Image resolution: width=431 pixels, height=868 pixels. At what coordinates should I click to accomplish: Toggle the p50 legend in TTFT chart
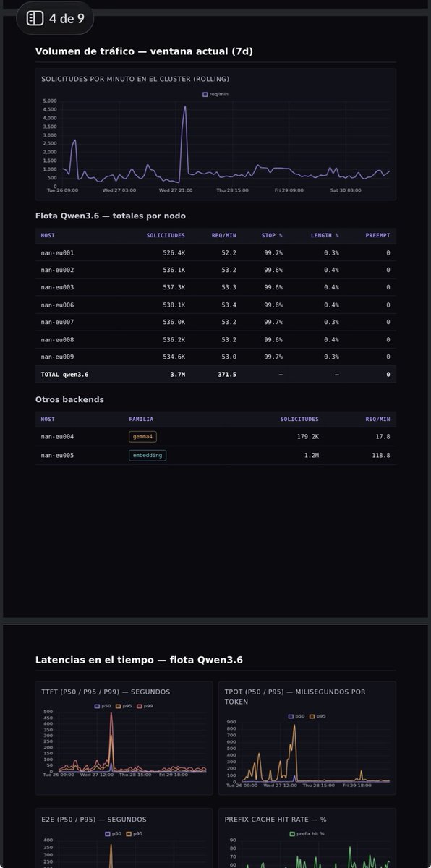(x=102, y=706)
